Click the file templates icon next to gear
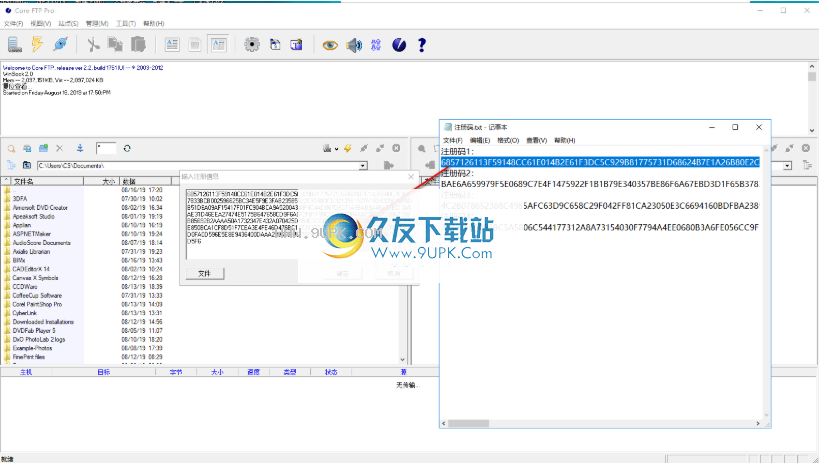822x472 pixels. [275, 45]
